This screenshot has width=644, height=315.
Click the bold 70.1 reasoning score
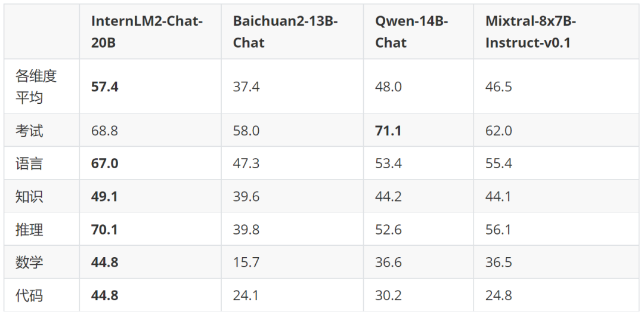click(105, 229)
